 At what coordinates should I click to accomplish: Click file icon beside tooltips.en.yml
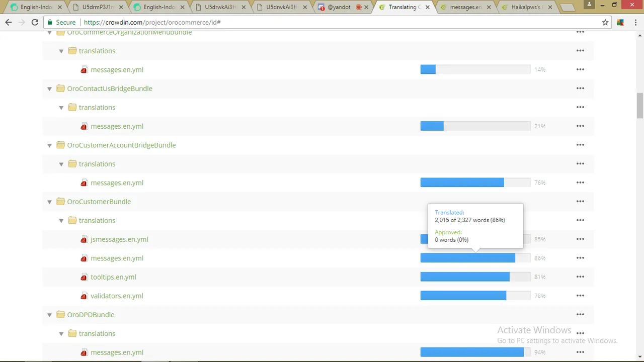(x=84, y=277)
